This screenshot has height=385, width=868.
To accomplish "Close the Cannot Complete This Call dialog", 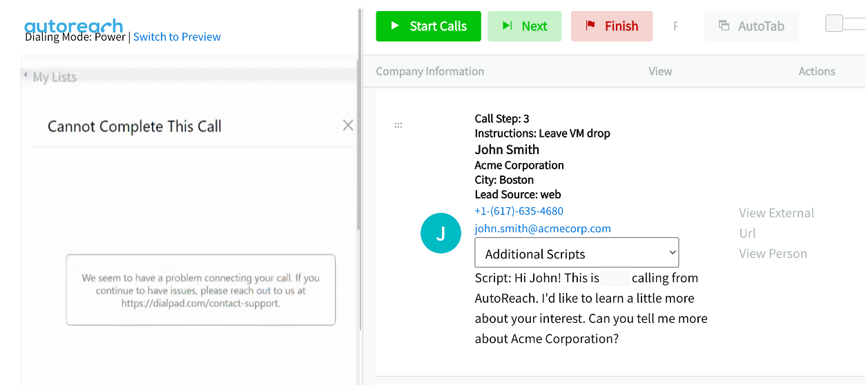I will (x=348, y=125).
